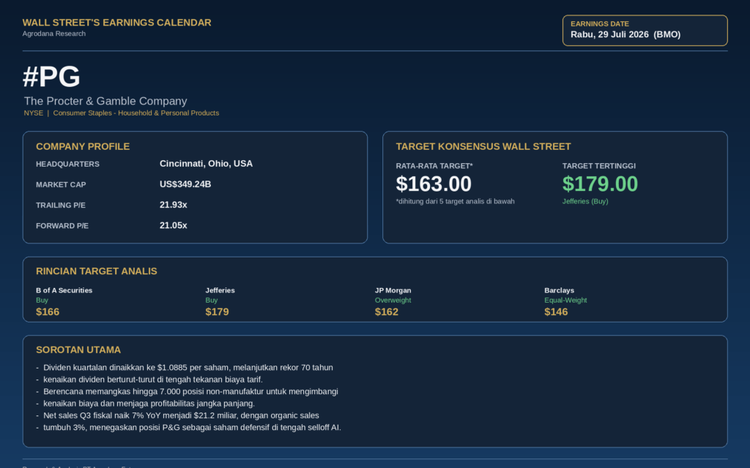Select B of A Securities $166 target
The height and width of the screenshot is (468, 750).
click(x=48, y=312)
